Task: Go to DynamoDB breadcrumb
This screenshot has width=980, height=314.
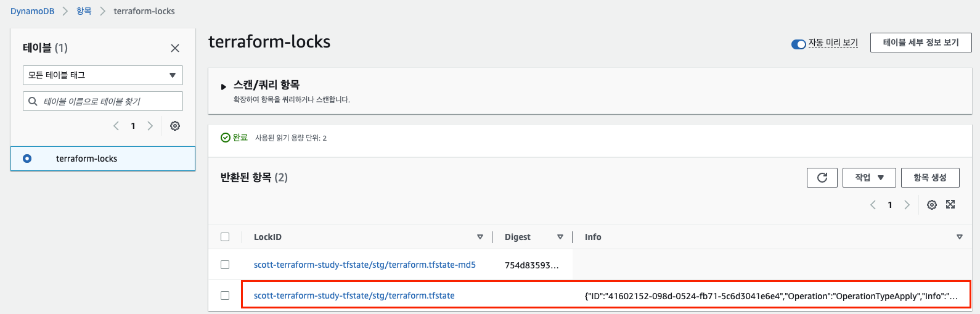Action: tap(32, 11)
